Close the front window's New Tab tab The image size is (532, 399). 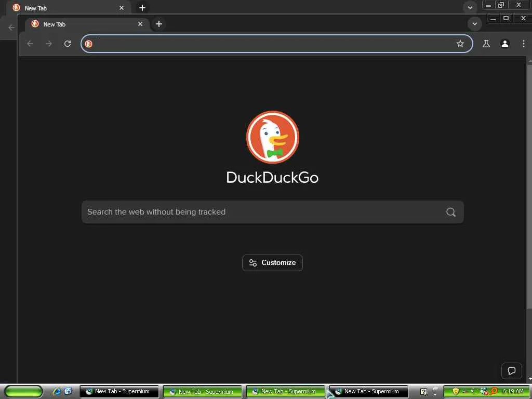coord(140,24)
